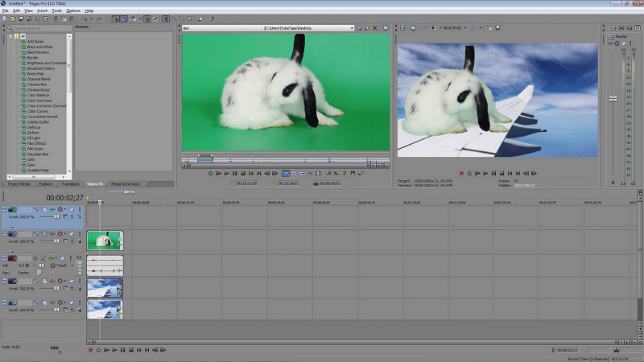Open the Tools menu
The height and width of the screenshot is (362, 644).
(56, 10)
